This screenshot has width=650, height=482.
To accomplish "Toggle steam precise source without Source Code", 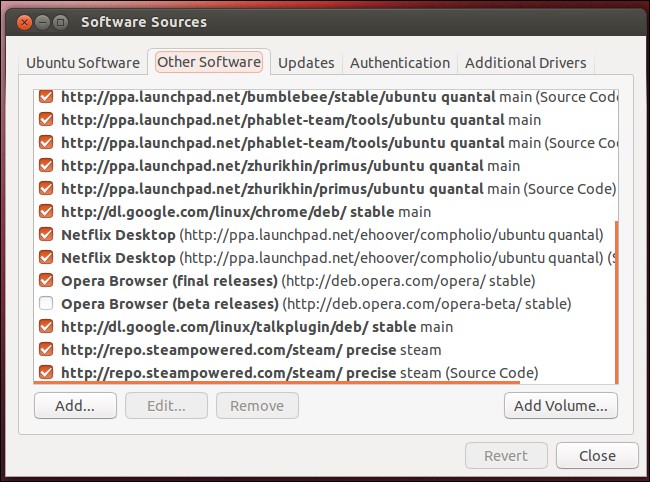I will 46,350.
